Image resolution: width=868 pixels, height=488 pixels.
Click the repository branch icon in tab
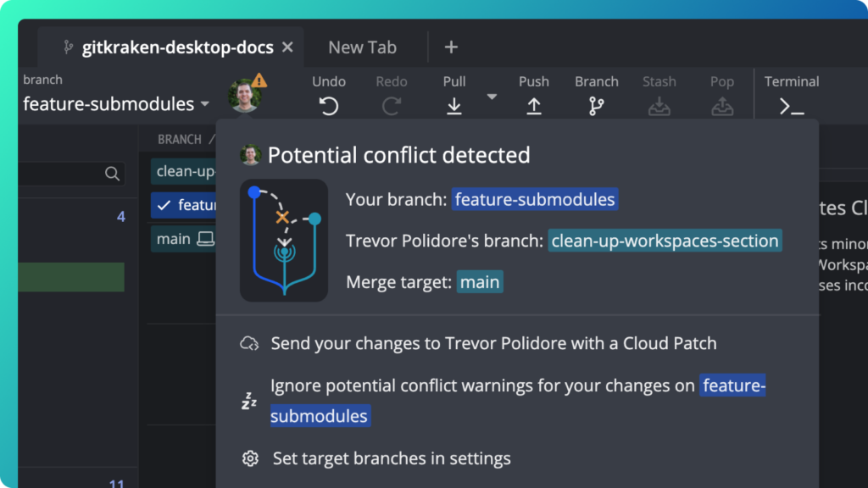[x=68, y=47]
